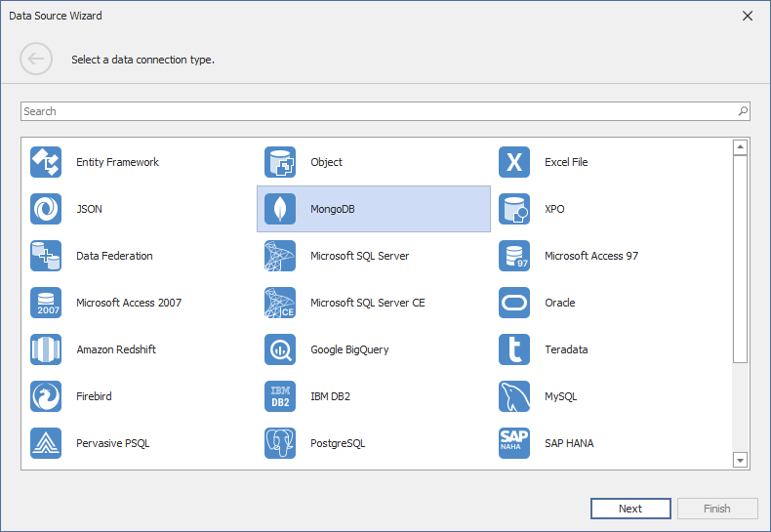Click the scrollbar up arrow
771x532 pixels.
tap(740, 147)
